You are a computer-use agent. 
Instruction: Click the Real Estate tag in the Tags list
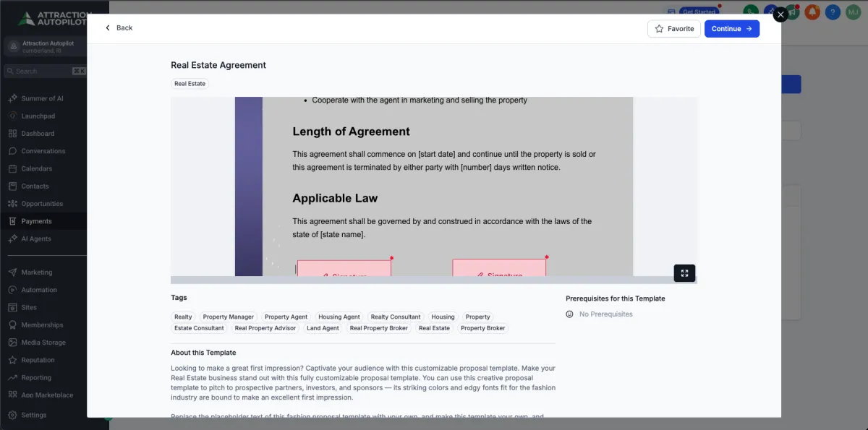[x=434, y=328]
